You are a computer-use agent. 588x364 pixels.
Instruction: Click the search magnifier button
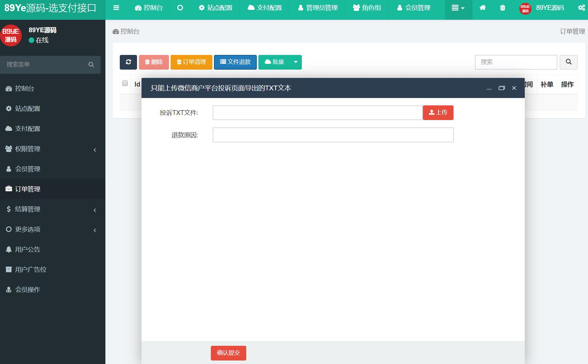pyautogui.click(x=569, y=62)
